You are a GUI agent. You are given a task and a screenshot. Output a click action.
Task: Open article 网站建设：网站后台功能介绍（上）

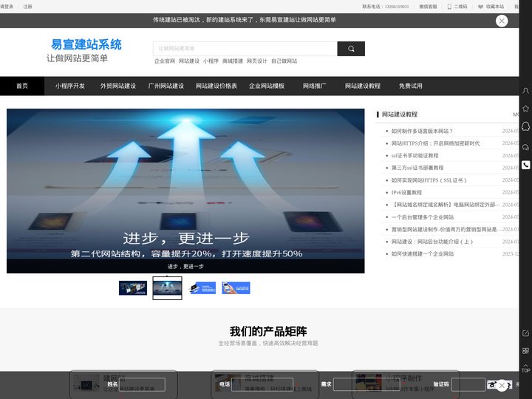click(x=432, y=242)
